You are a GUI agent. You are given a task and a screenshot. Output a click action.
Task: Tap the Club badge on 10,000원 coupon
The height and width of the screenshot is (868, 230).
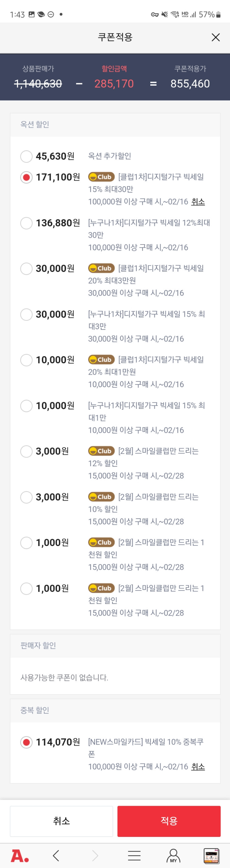pyautogui.click(x=101, y=359)
